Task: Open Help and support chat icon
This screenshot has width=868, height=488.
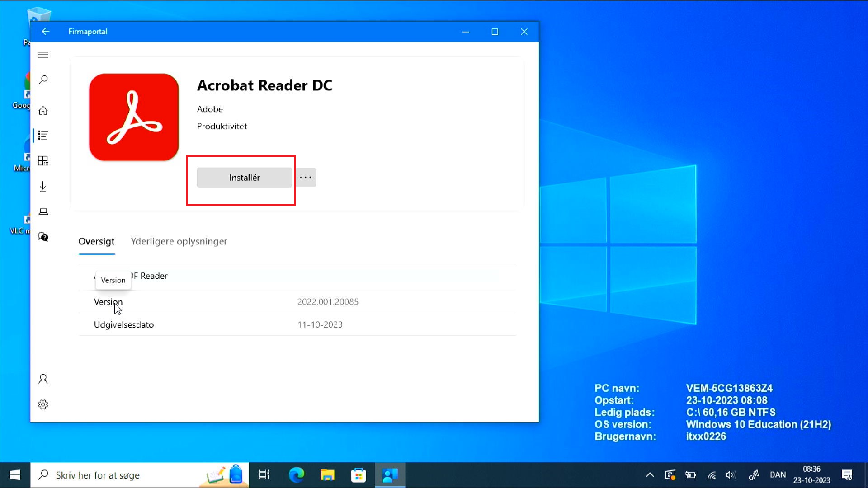Action: click(x=43, y=237)
